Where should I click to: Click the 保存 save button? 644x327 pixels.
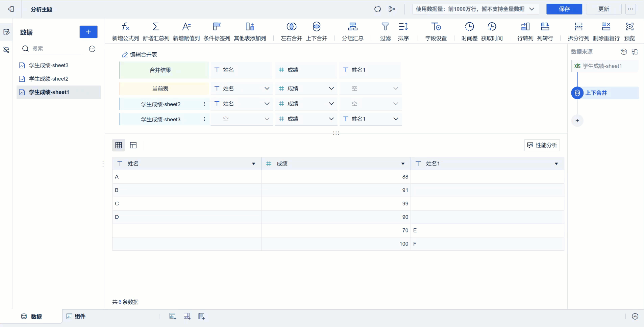pyautogui.click(x=564, y=9)
